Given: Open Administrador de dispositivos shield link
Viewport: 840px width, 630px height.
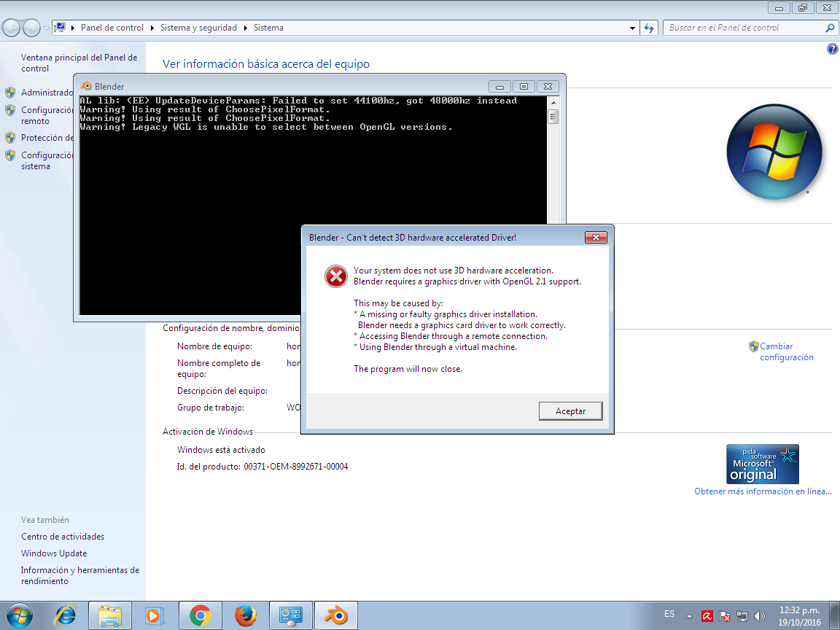Looking at the screenshot, I should (x=47, y=93).
